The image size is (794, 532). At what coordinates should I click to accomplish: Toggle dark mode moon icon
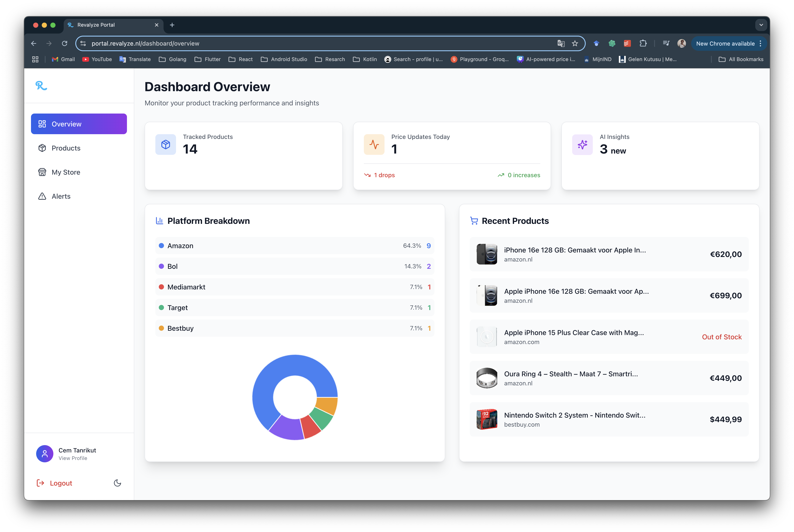117,483
